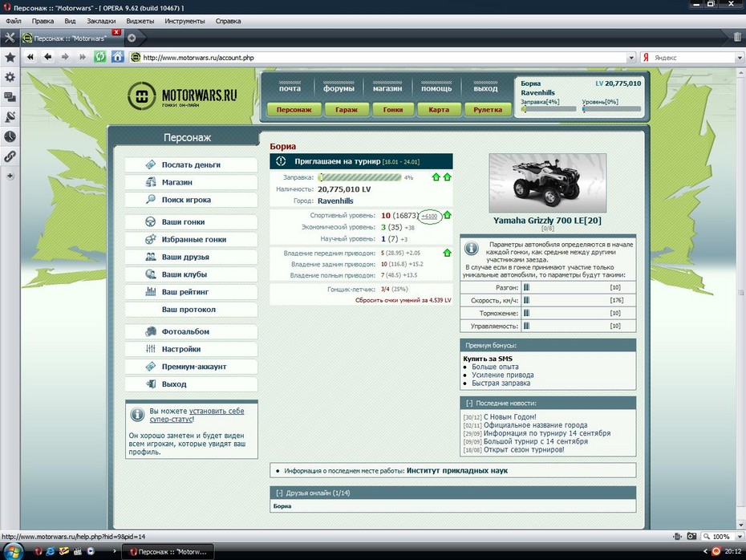This screenshot has width=746, height=560.
Task: Click Сбросить очки умений link
Action: coord(403,300)
